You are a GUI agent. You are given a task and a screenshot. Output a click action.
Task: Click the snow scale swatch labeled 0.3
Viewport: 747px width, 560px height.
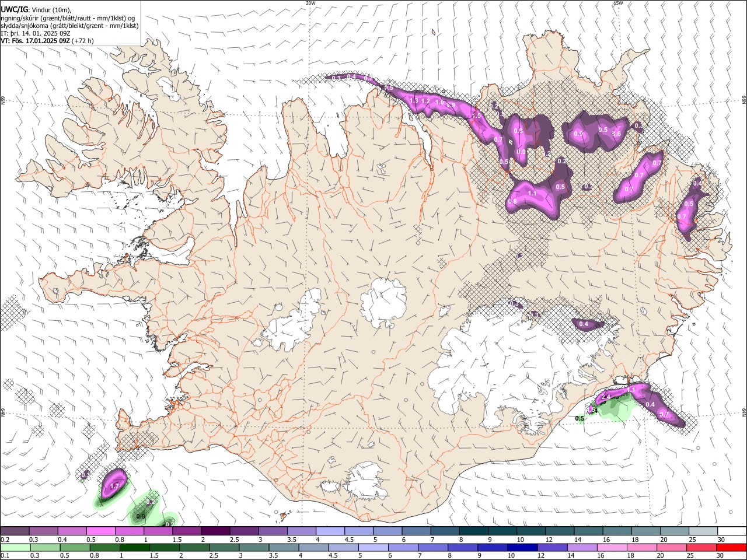point(43,531)
